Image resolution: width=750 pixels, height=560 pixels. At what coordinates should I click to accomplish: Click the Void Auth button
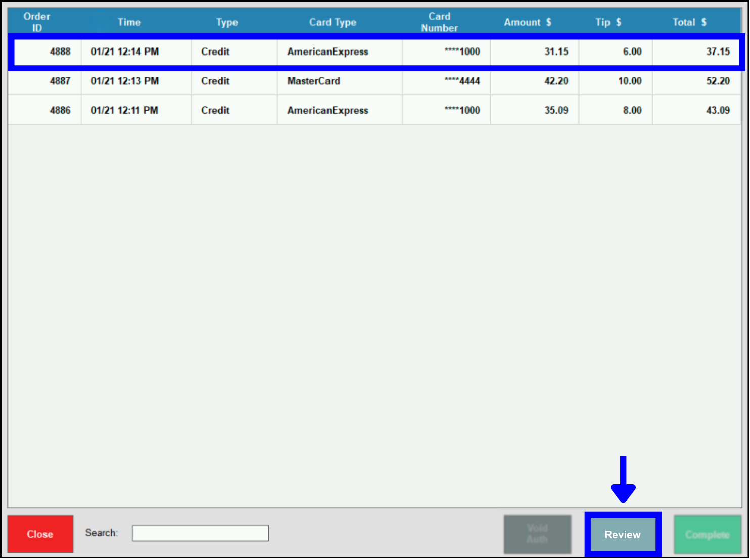[537, 534]
